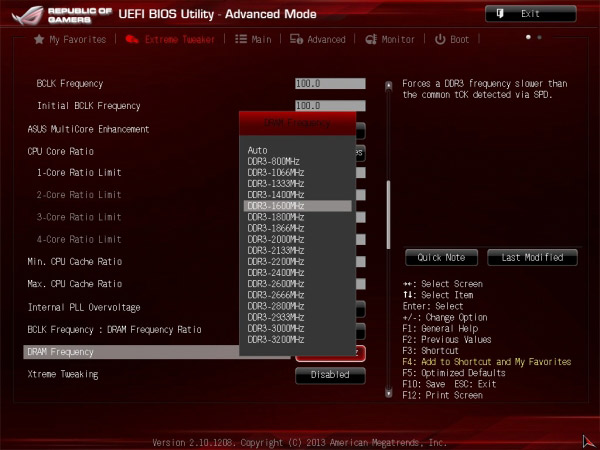This screenshot has height=450, width=600.
Task: Select BCLK : DRAM Frequency Ratio row
Action: pyautogui.click(x=114, y=329)
